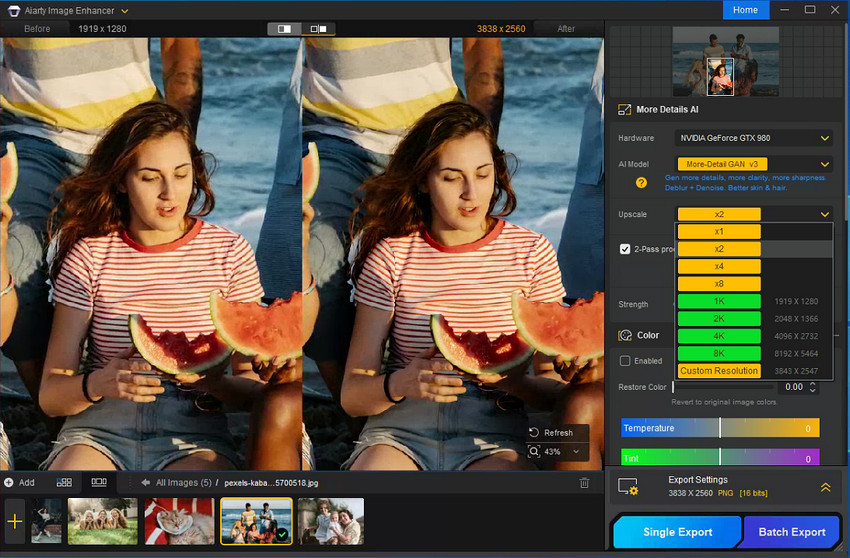850x558 pixels.
Task: Click the Aiarty app logo icon
Action: 14,11
